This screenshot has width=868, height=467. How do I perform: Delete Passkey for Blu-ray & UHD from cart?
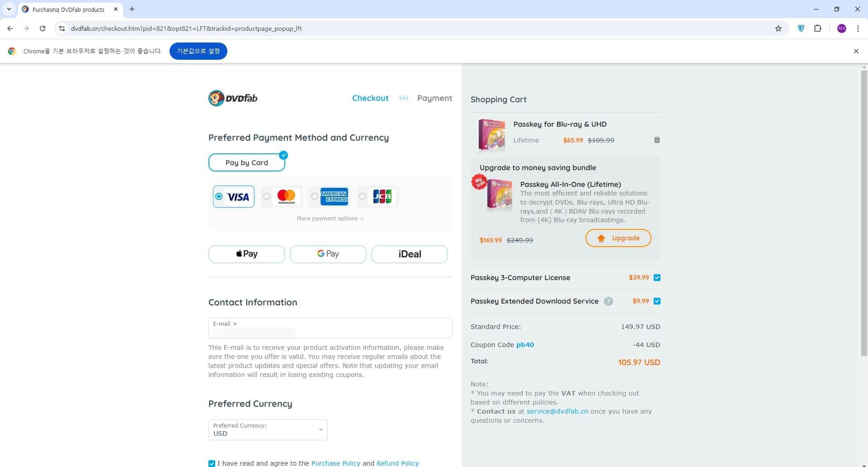coord(657,140)
